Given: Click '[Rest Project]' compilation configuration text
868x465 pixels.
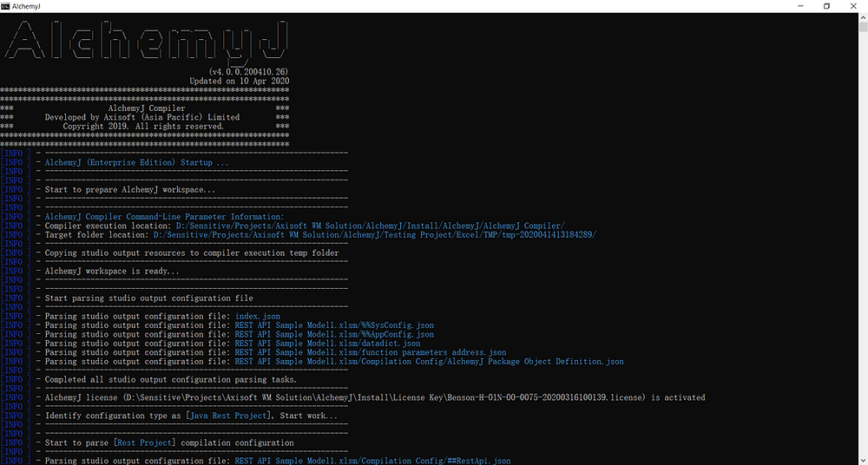Looking at the screenshot, I should [145, 442].
